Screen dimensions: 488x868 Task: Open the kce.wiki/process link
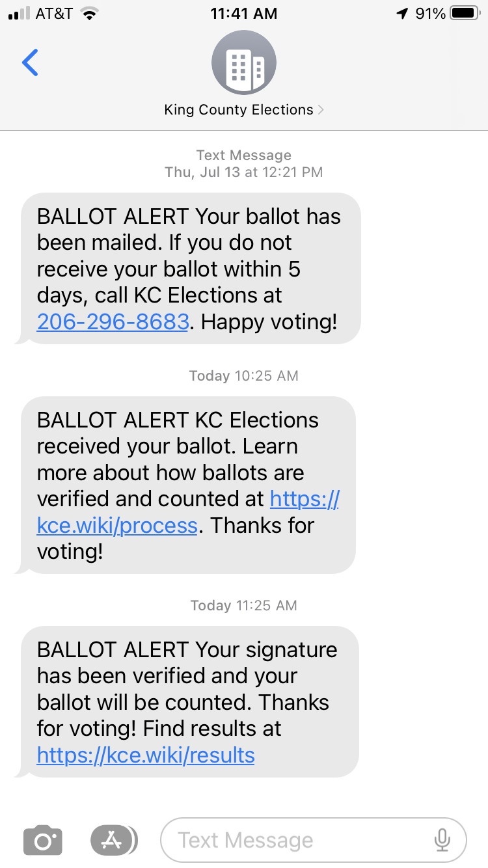coord(117,525)
